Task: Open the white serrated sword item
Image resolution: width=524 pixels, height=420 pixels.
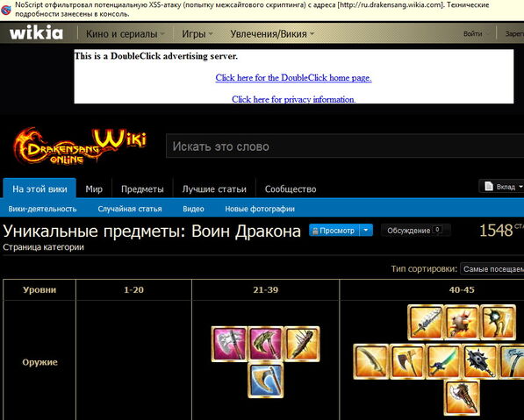Action: (x=426, y=322)
